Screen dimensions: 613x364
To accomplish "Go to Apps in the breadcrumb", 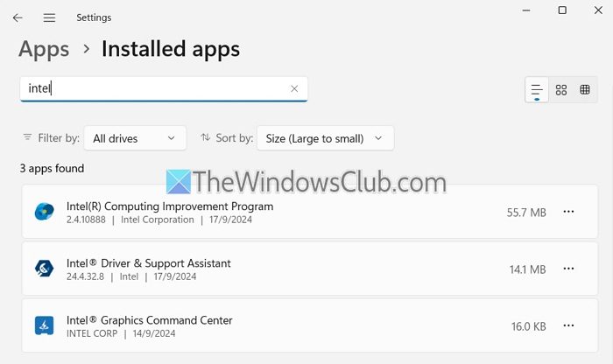I will [x=44, y=49].
